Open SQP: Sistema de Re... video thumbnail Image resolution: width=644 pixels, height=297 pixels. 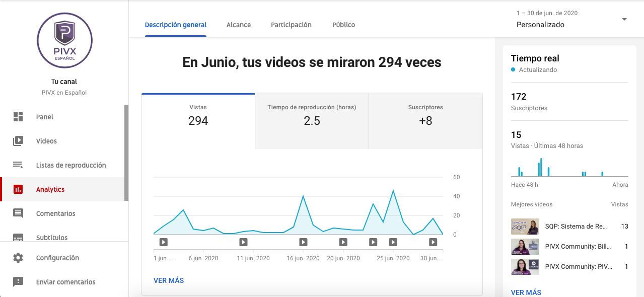tap(525, 227)
